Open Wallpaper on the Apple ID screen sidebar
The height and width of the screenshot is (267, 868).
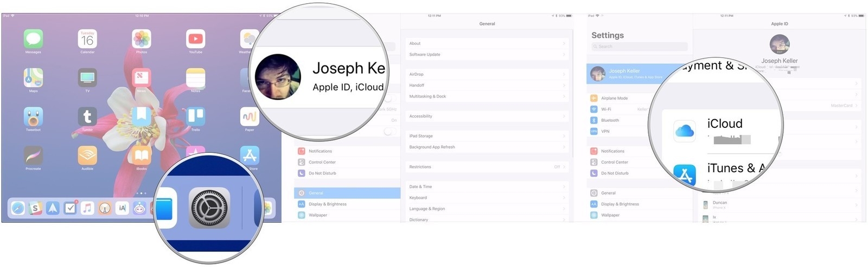[640, 215]
